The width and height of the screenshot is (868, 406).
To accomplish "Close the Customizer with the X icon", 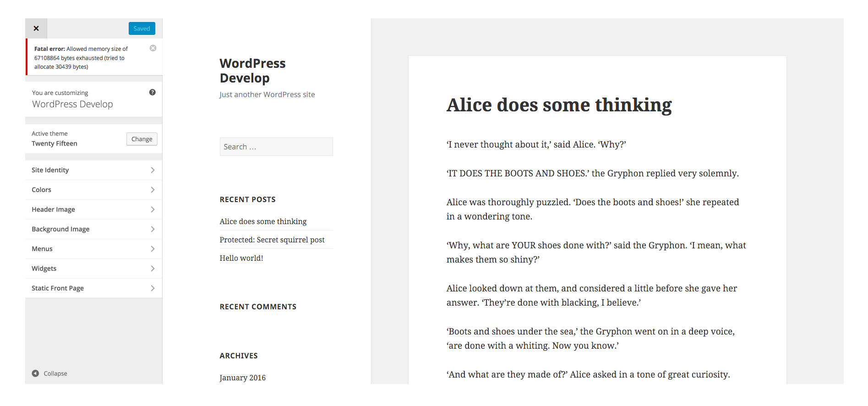I will (x=36, y=28).
